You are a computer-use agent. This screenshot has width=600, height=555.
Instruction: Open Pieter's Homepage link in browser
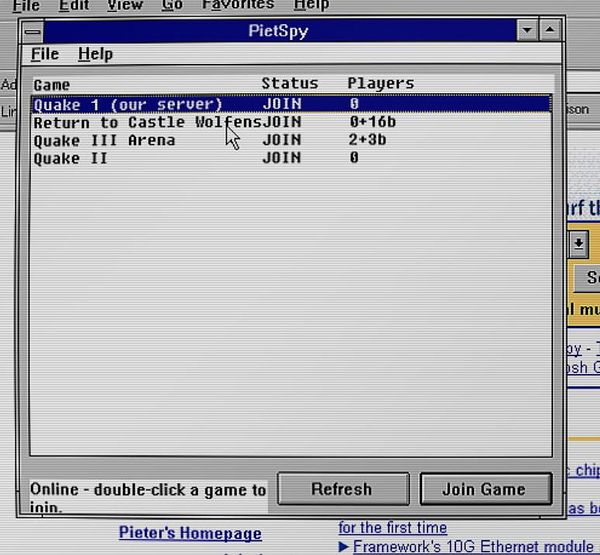coord(190,533)
